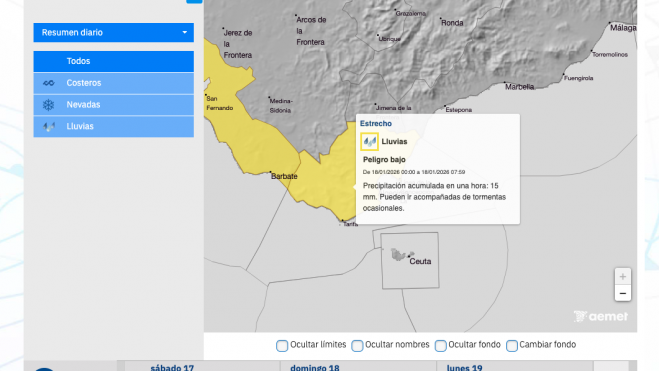Click the Nevadas snowflake icon
The height and width of the screenshot is (371, 659).
point(48,105)
